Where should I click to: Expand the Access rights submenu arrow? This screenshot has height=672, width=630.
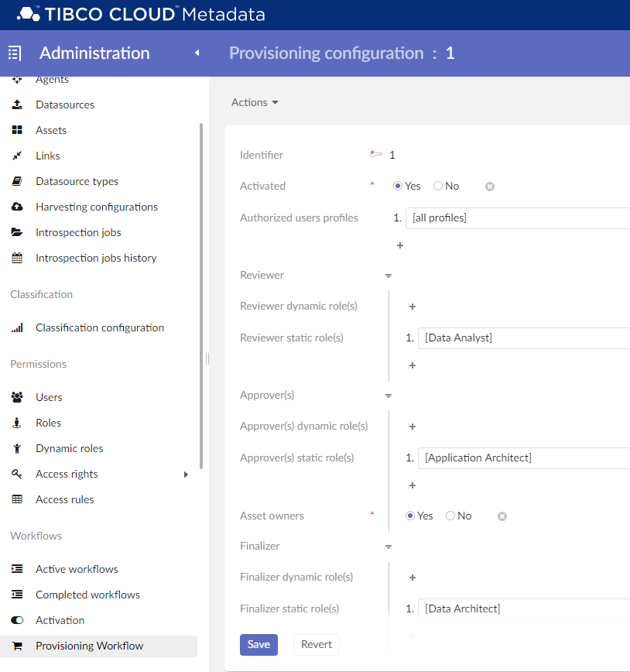point(186,474)
